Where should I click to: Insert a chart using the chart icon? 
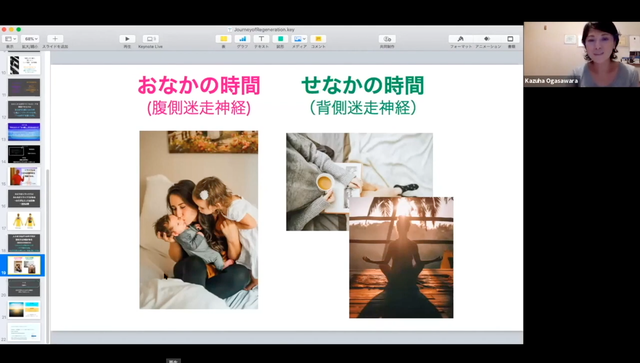[242, 39]
